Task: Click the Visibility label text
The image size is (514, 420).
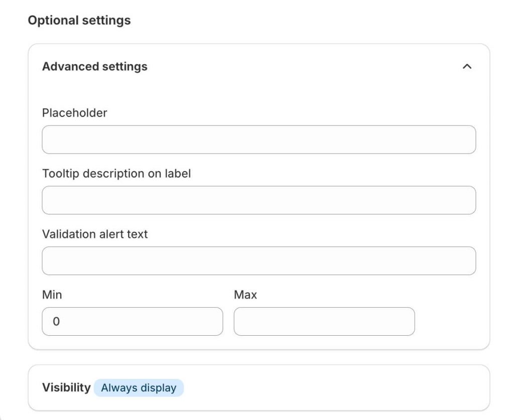Action: (66, 388)
